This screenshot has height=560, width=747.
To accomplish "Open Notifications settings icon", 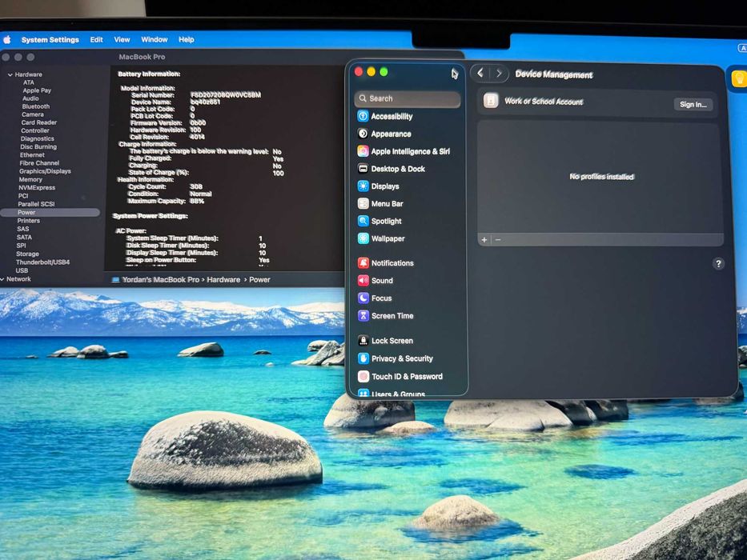I will pyautogui.click(x=363, y=263).
